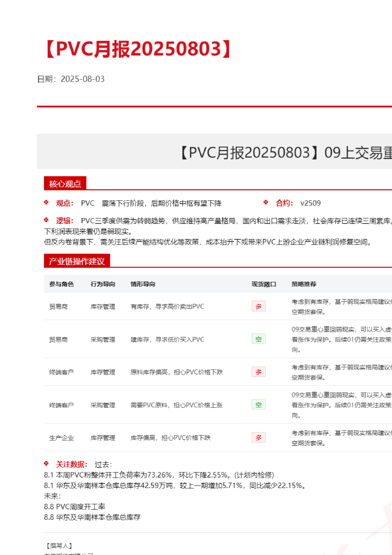The image size is (392, 555).
Task: Click the red bullet icon before 观点
Action: coord(46,203)
